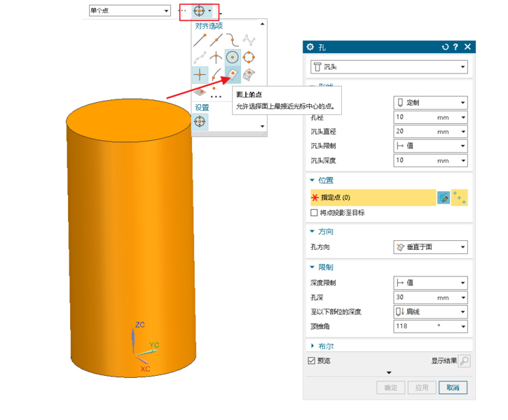
Task: Enable the Point on Face snap icon
Action: coord(233,73)
